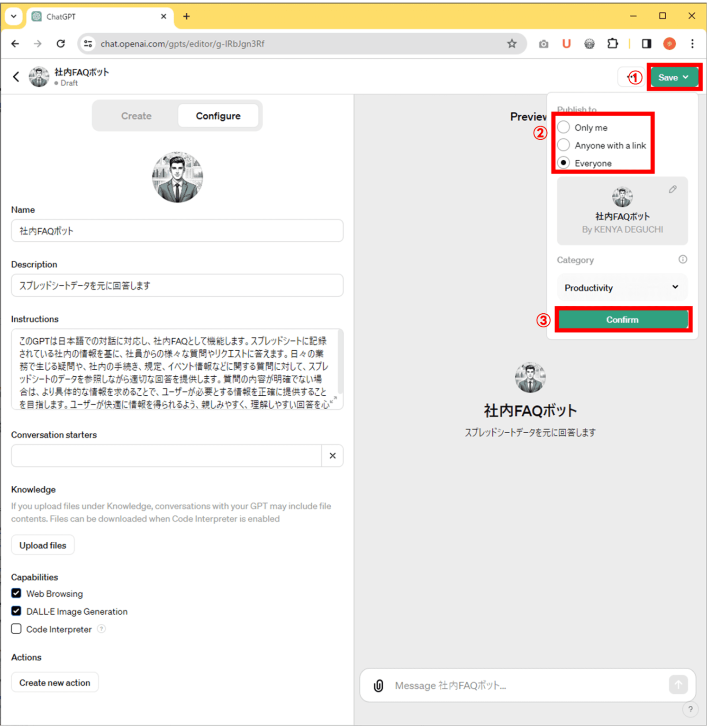
Task: Disable the Web Browsing capability
Action: pyautogui.click(x=16, y=593)
